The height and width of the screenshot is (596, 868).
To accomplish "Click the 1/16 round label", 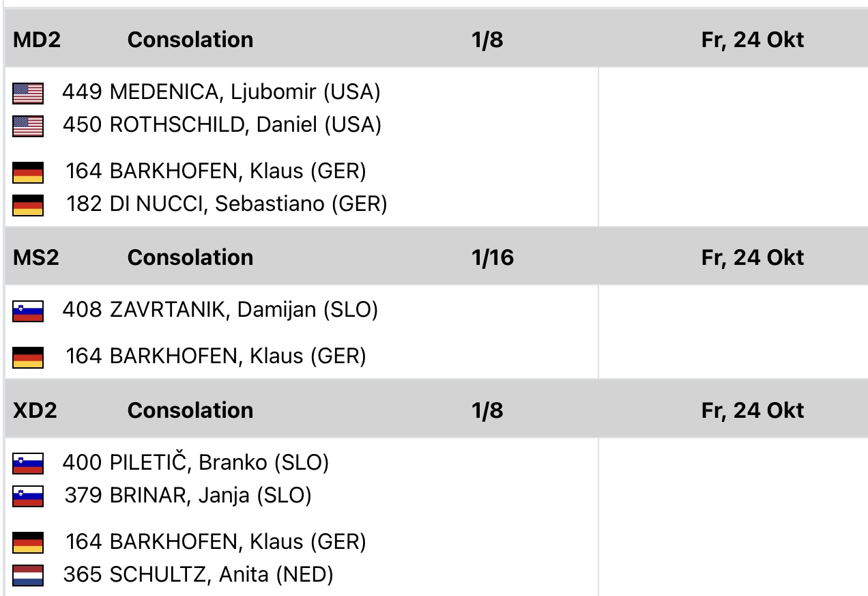I will coord(492,257).
